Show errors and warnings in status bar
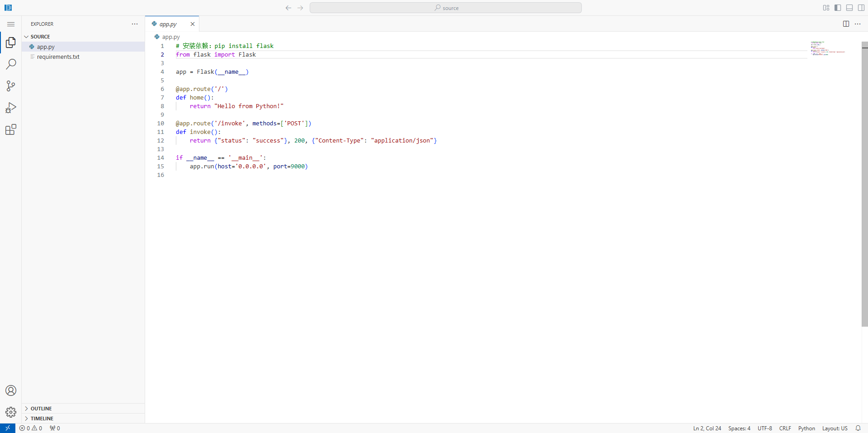The image size is (868, 433). pyautogui.click(x=31, y=428)
